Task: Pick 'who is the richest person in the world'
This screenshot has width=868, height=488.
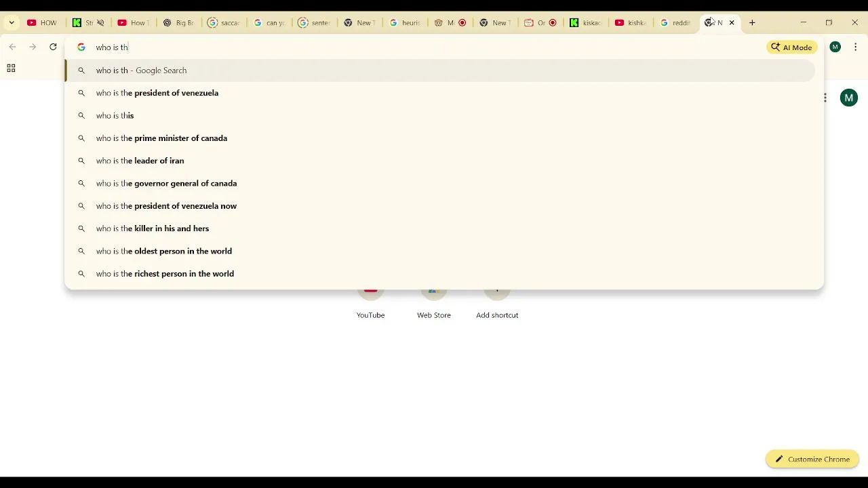Action: pos(440,274)
